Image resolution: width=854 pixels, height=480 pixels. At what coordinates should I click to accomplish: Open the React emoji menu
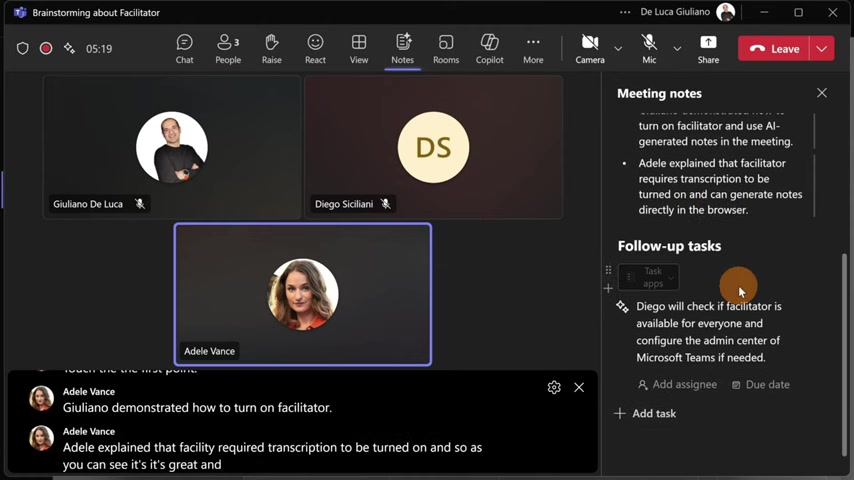click(315, 49)
